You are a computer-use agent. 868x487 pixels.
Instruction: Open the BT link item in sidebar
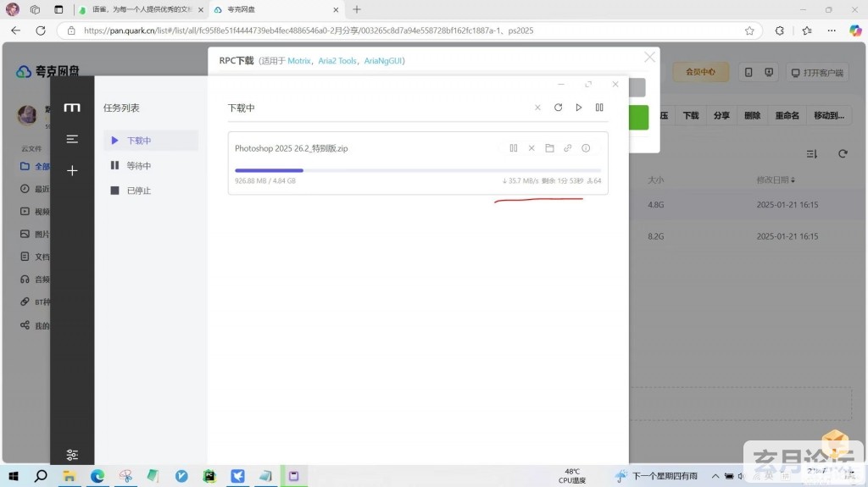point(34,302)
